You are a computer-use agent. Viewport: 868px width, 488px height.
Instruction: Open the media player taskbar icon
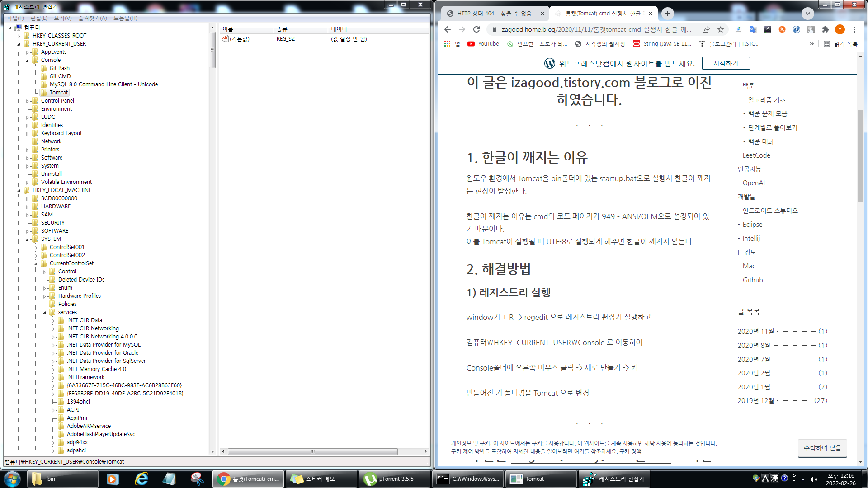tap(113, 479)
